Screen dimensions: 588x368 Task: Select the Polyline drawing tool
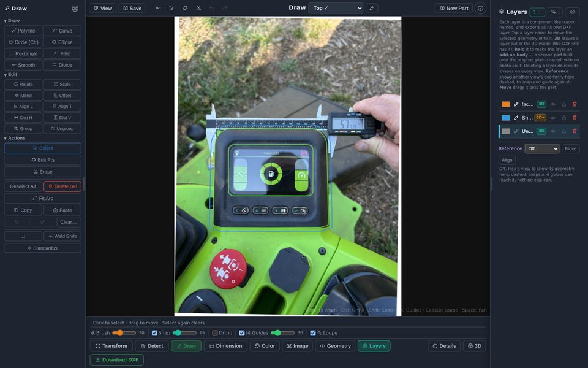(23, 31)
